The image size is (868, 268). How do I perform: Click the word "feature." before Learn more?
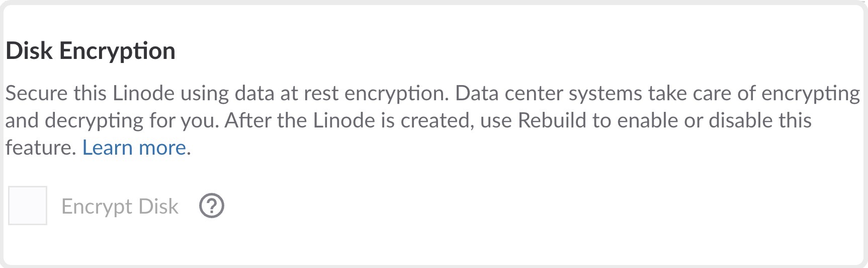(x=41, y=148)
